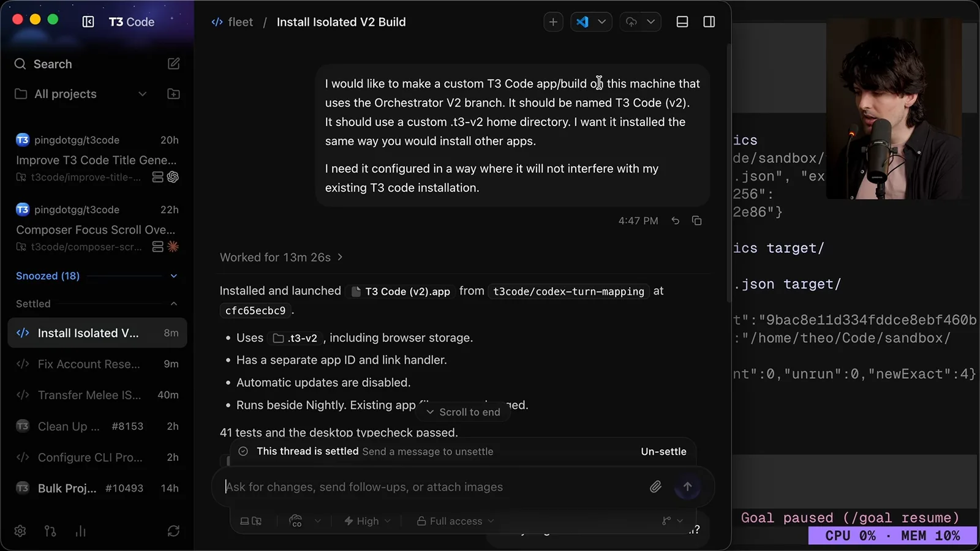Expand the Snoozed (18) section
This screenshot has width=980, height=551.
click(x=97, y=276)
